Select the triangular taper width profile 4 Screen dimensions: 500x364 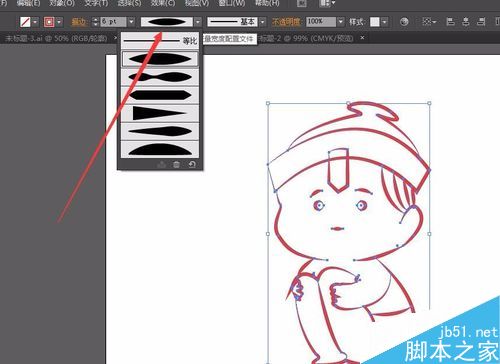point(160,113)
